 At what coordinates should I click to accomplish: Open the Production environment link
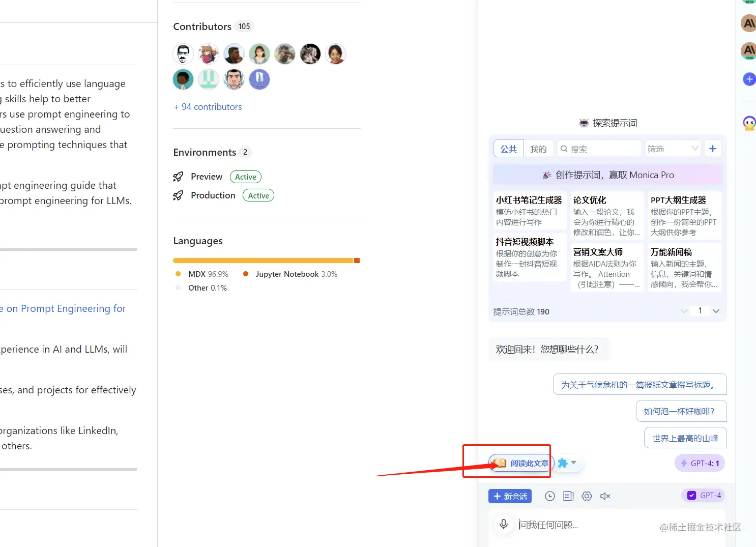click(x=213, y=195)
